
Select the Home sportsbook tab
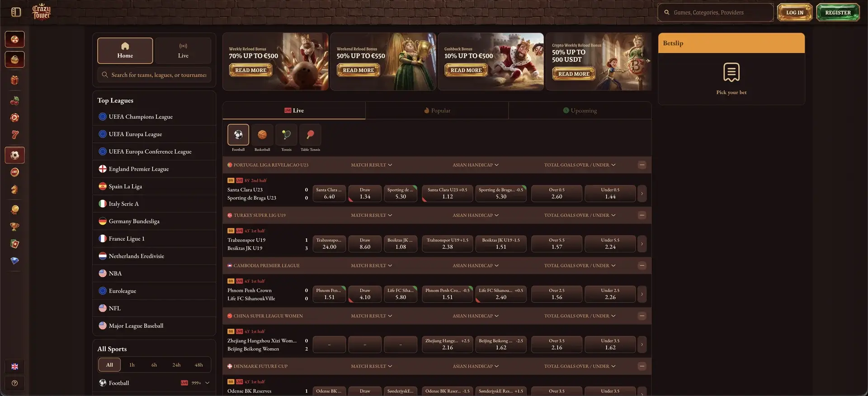pyautogui.click(x=125, y=51)
